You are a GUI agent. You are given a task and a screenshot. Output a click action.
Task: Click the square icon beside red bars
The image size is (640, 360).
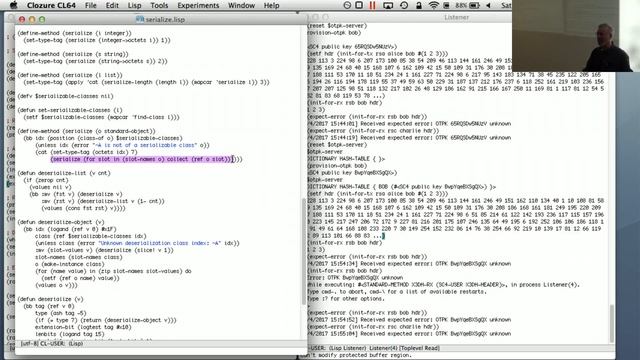(x=359, y=5)
